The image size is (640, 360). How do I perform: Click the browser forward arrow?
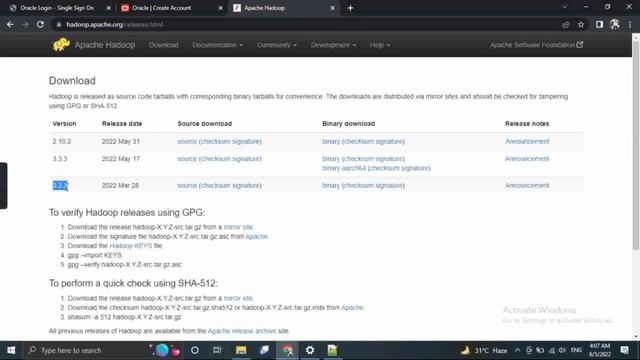25,24
